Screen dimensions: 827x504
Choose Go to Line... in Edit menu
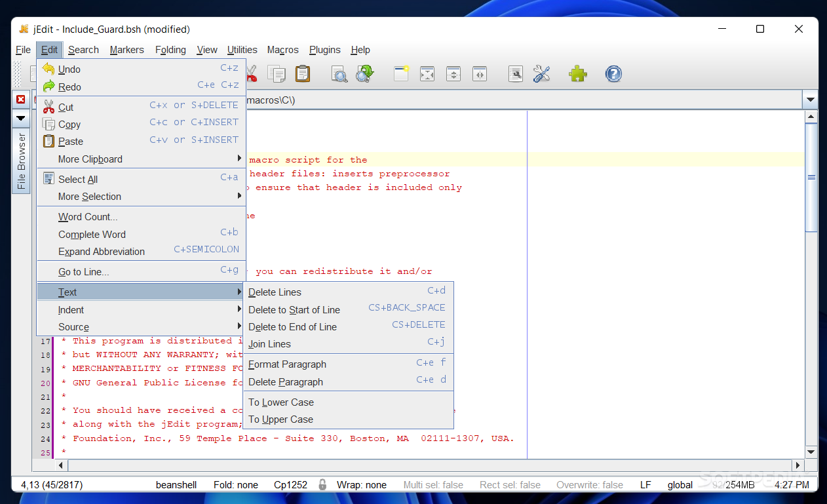141,271
